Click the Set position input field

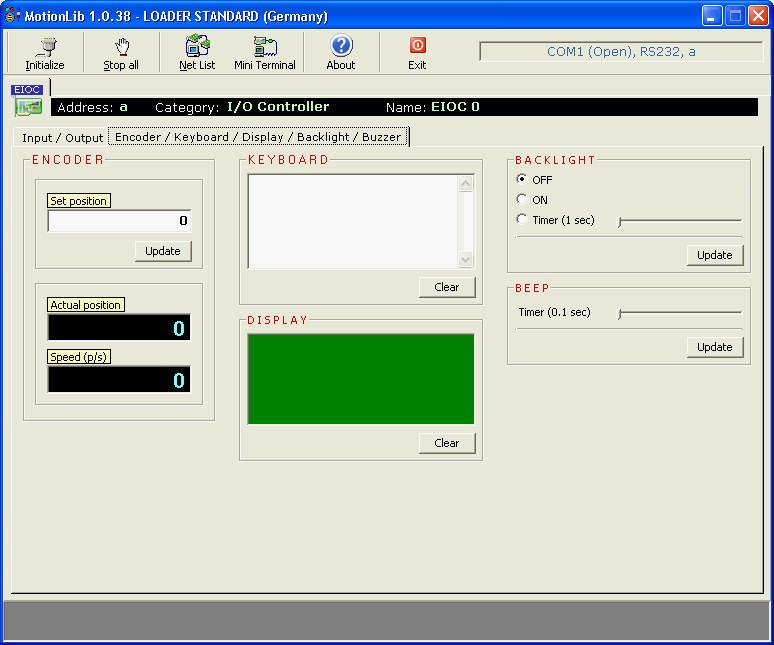[x=119, y=221]
